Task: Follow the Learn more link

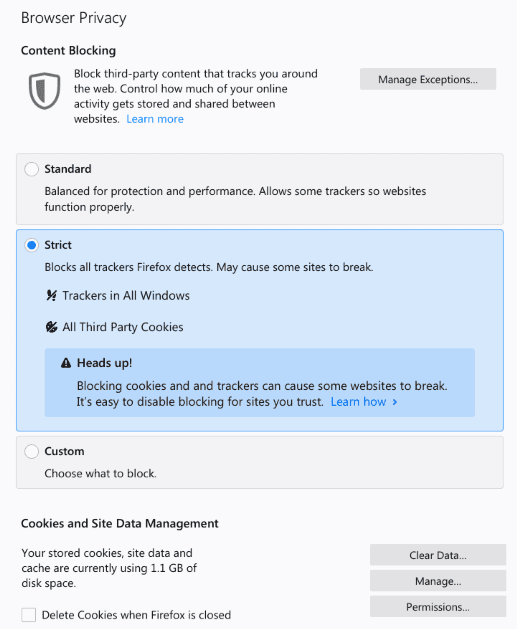Action: point(155,119)
